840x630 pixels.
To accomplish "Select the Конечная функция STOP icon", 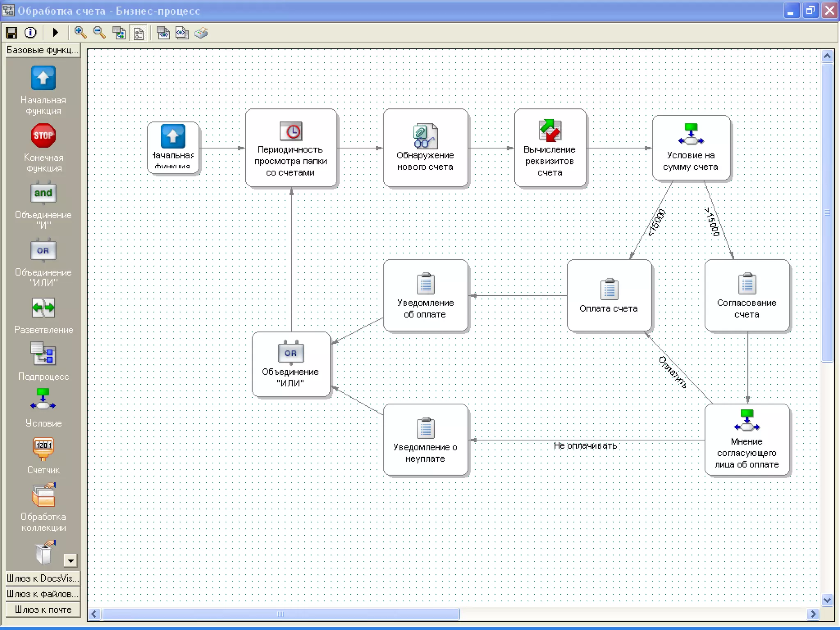I will [x=43, y=136].
